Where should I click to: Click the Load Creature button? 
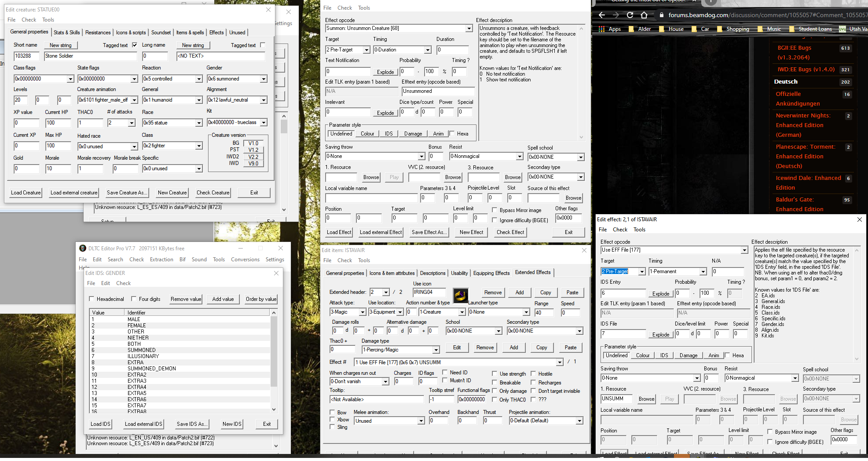(26, 193)
